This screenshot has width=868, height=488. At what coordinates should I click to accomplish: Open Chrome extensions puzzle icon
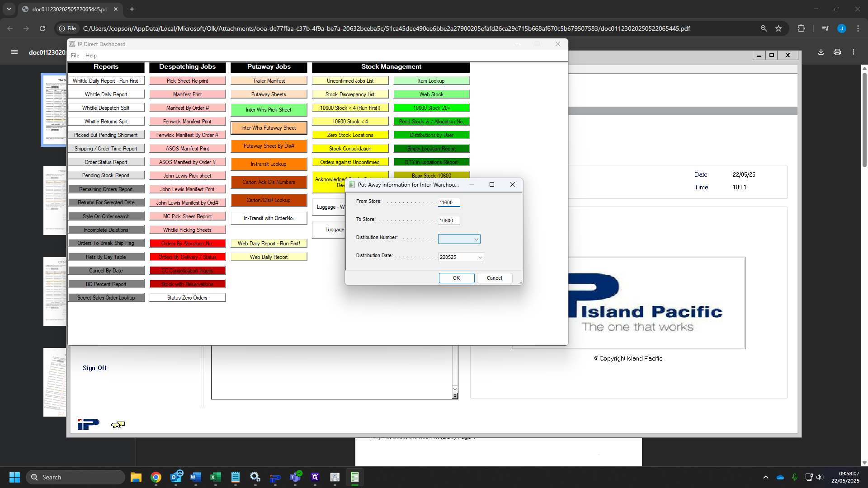click(801, 28)
